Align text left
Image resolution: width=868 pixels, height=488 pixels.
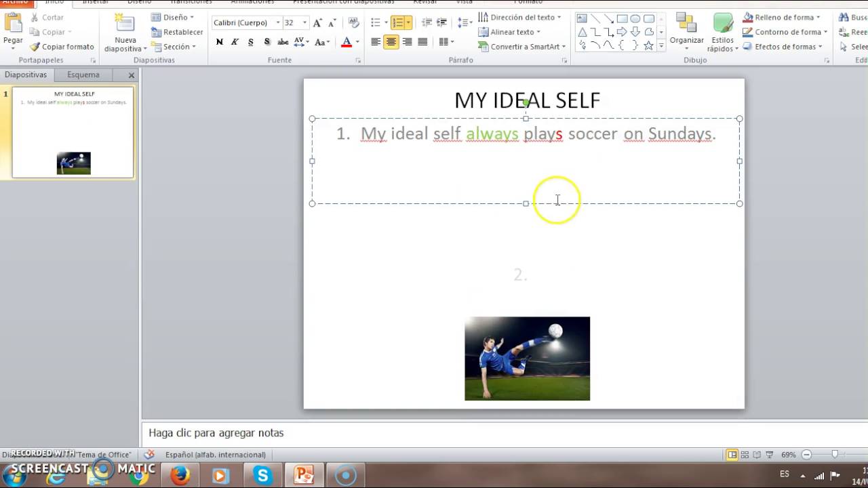376,42
